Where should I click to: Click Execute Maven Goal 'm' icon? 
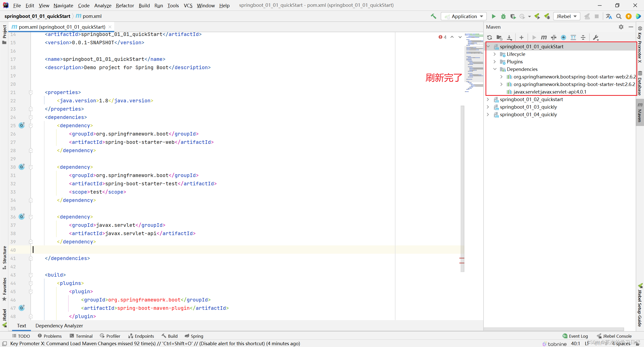pos(544,37)
